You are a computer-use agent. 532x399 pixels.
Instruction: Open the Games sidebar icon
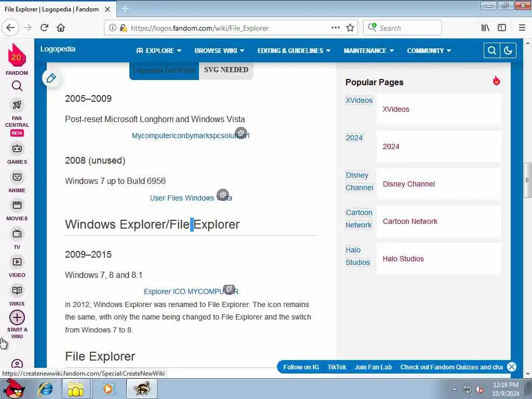click(x=17, y=149)
